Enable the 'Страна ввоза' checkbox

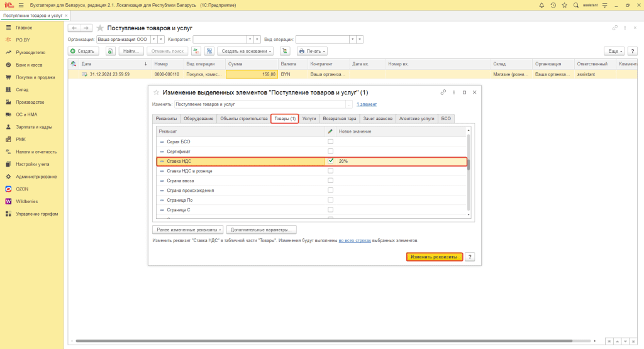click(x=331, y=180)
